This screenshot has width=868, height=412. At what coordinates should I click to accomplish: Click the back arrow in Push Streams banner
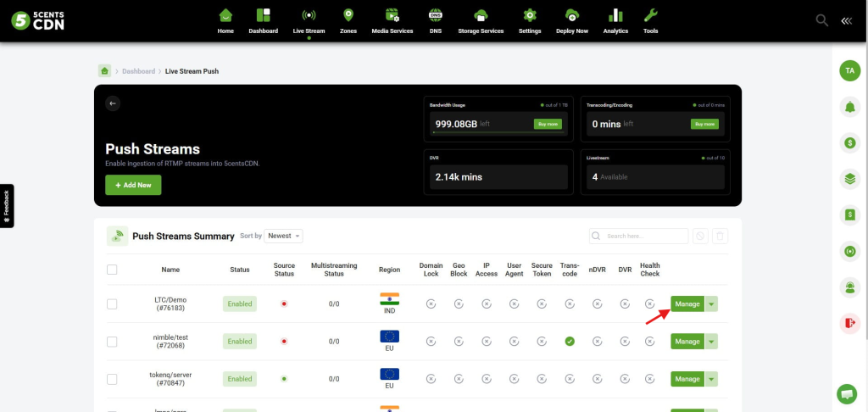pos(113,103)
